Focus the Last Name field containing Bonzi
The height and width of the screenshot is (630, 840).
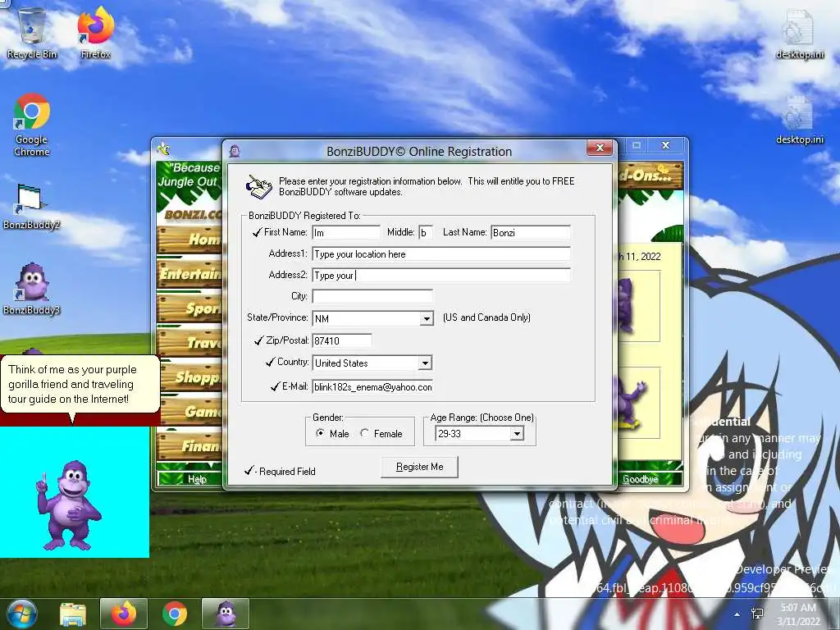point(531,232)
